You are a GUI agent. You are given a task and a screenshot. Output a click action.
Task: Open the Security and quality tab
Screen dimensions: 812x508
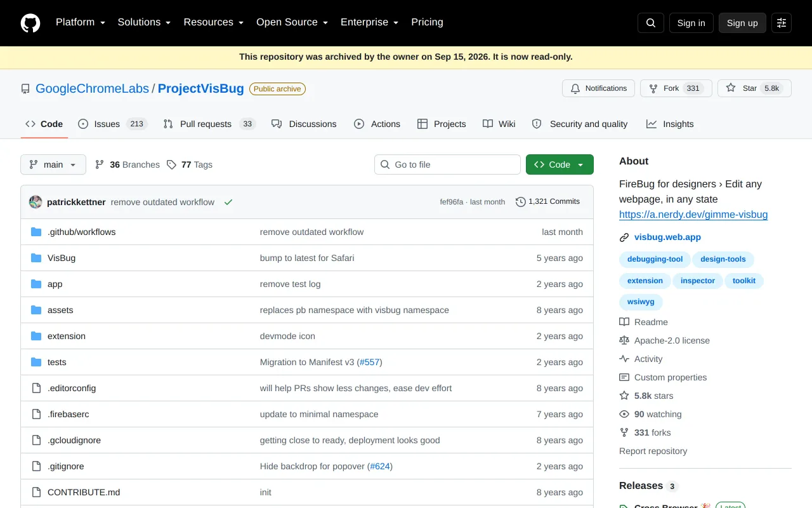click(580, 124)
